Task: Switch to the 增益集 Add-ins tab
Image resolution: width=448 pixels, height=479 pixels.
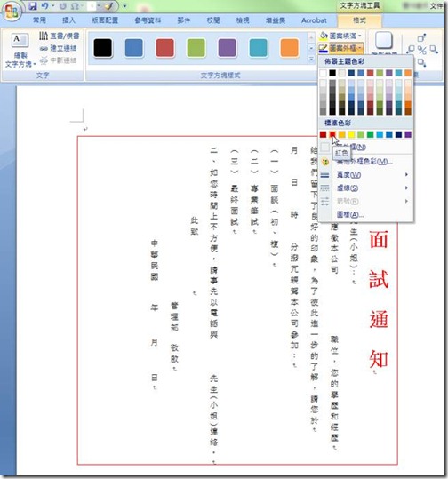Action: click(276, 20)
